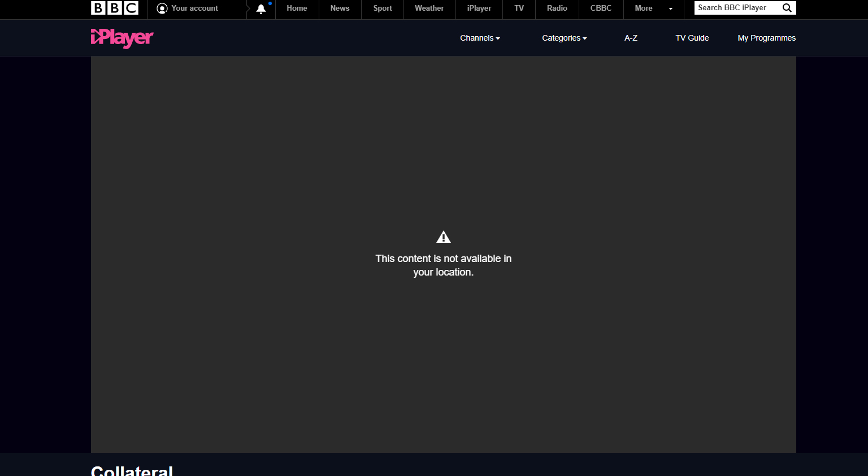Select iPlayer in top navigation
Screen dimensions: 868x476
tap(479, 8)
